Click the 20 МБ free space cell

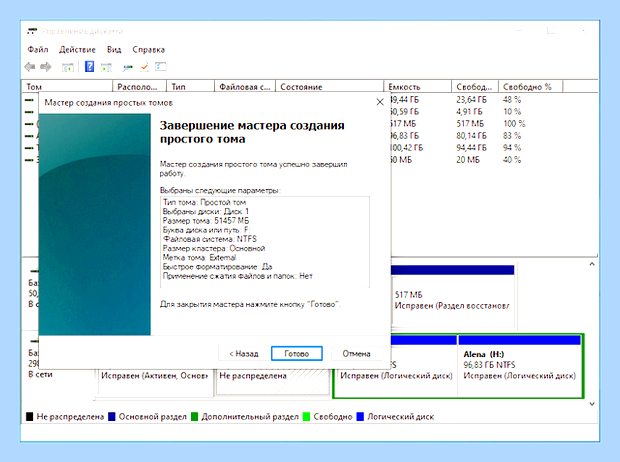(468, 160)
